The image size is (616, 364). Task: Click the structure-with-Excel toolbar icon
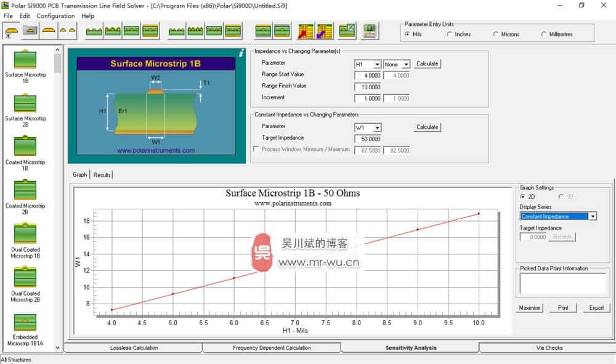coord(347,31)
